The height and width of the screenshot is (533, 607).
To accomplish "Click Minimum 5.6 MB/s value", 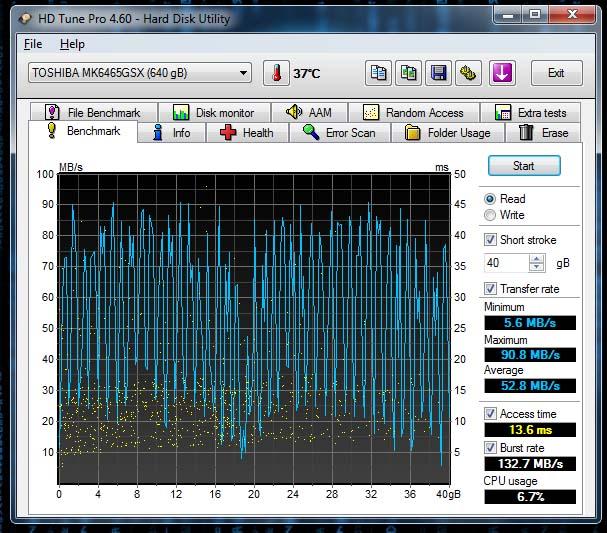I will [x=530, y=322].
